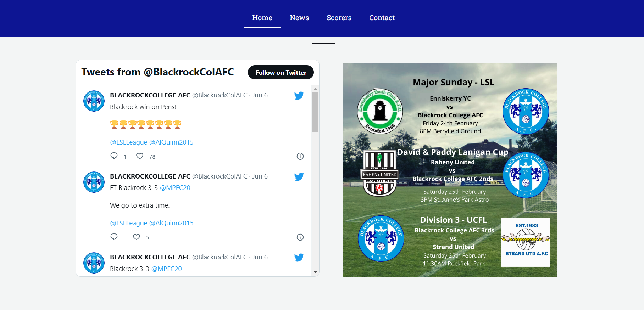Open @AlQuinn2015 mention in first tweet
Screen dimensions: 644x310
pyautogui.click(x=171, y=142)
